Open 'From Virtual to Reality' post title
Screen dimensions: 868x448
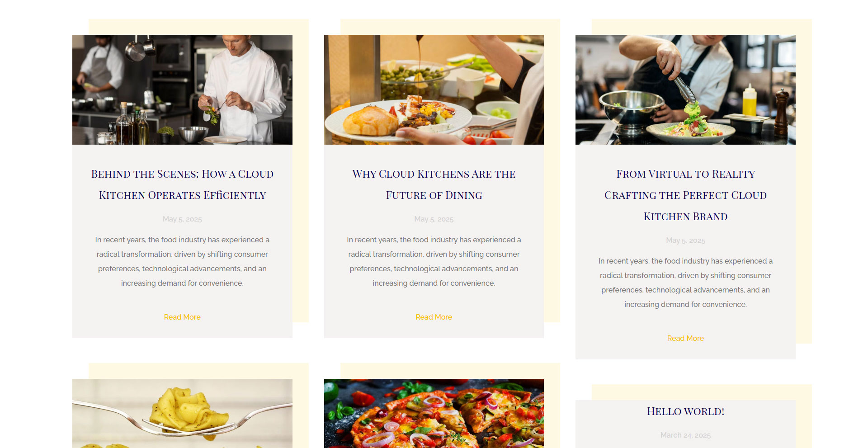(x=685, y=195)
